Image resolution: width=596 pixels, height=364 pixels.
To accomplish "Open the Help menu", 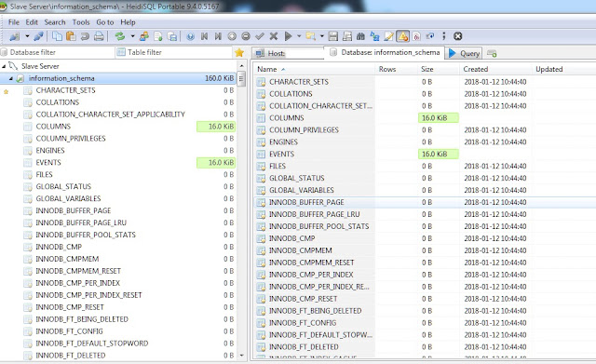I will point(128,22).
